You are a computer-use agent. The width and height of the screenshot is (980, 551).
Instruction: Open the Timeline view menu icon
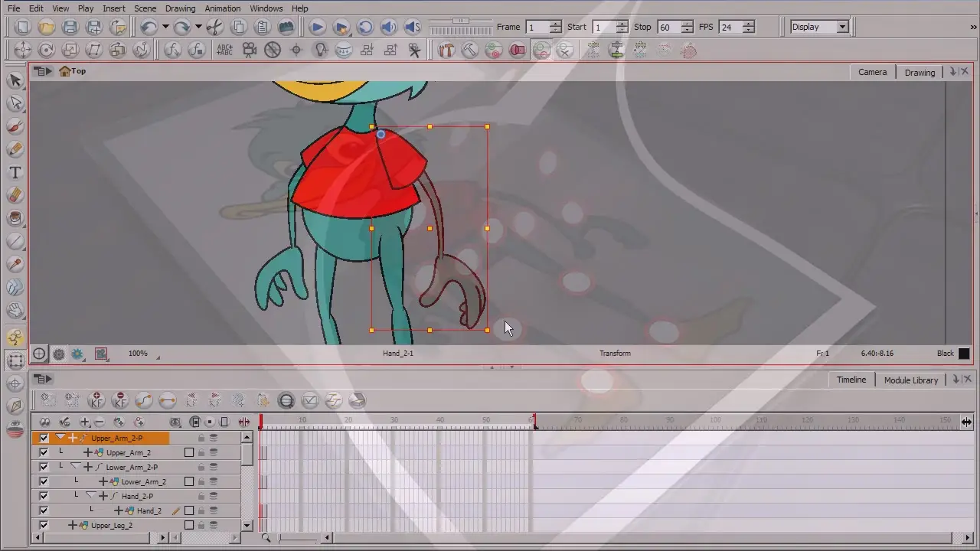coord(44,379)
